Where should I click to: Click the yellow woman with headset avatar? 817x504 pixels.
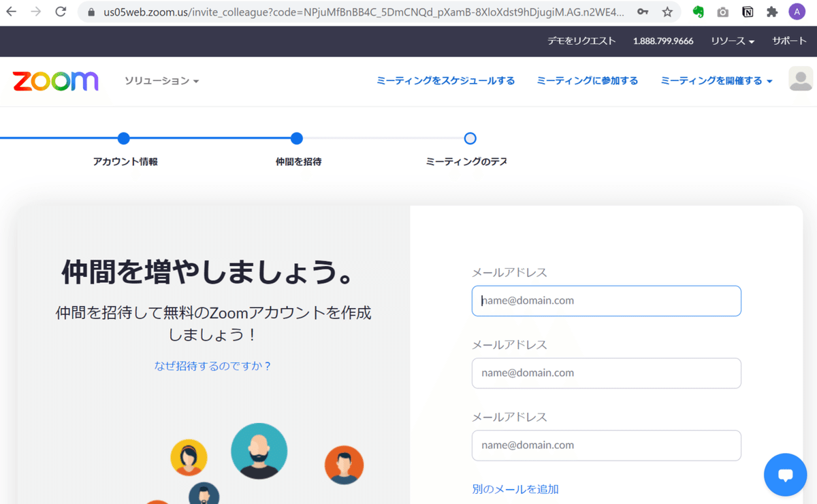pyautogui.click(x=189, y=457)
